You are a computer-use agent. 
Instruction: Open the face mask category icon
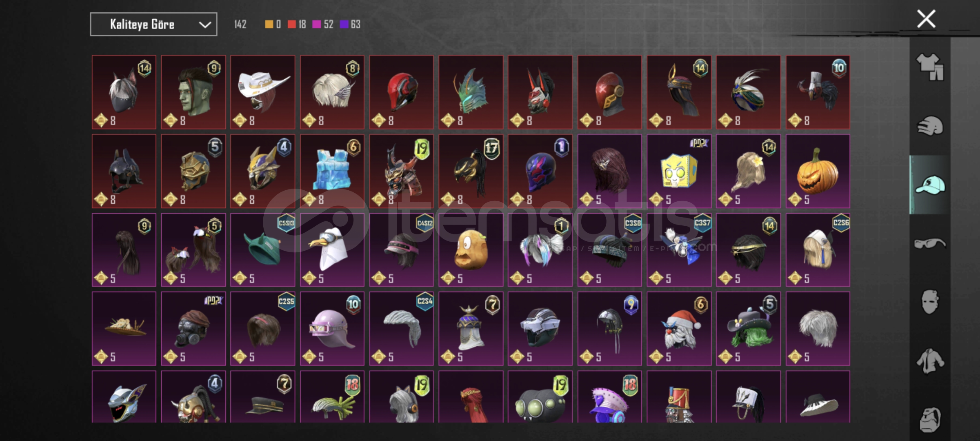click(x=930, y=302)
